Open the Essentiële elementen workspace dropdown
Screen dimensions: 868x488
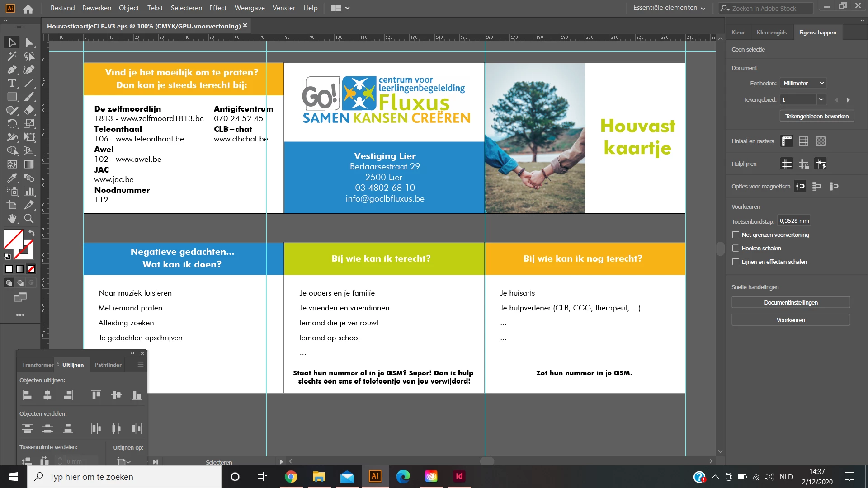[x=669, y=8]
